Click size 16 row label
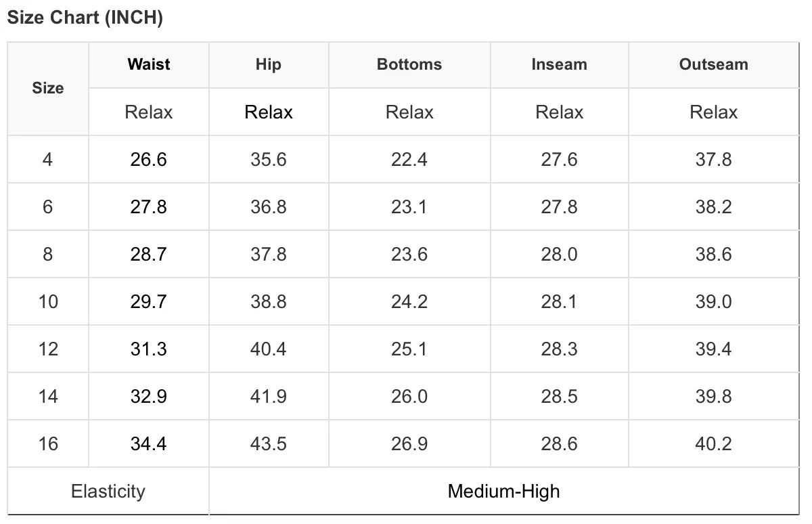 pos(48,444)
